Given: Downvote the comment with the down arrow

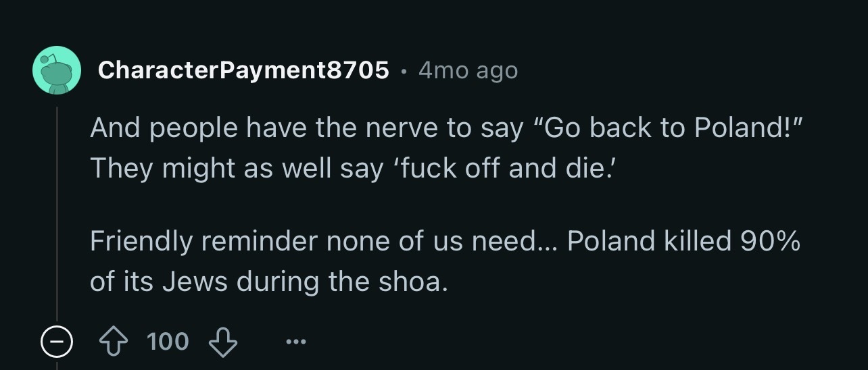Looking at the screenshot, I should [x=222, y=342].
